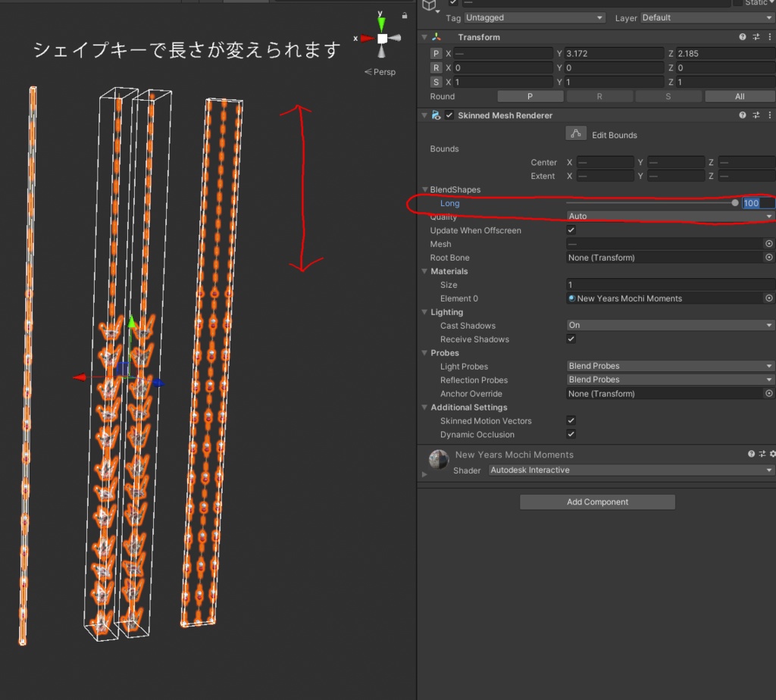Screen dimensions: 776x700
Task: Collapse the BlendShapes section
Action: click(425, 189)
